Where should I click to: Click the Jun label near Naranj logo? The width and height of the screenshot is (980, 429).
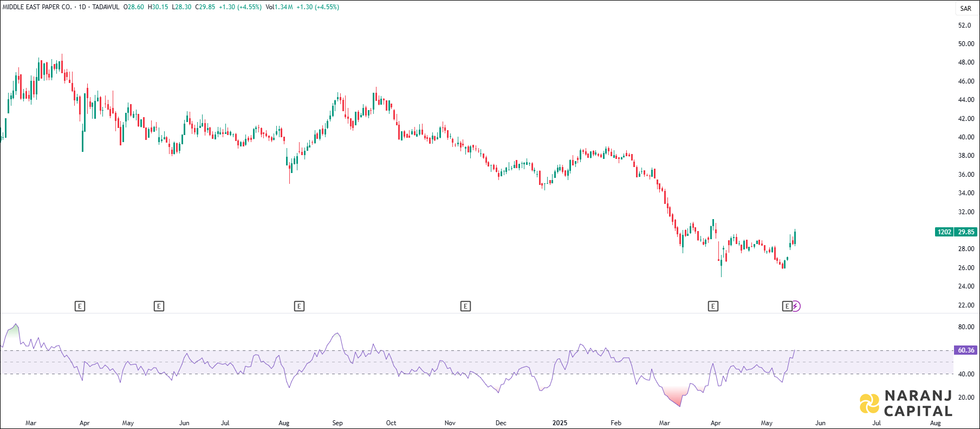(821, 423)
